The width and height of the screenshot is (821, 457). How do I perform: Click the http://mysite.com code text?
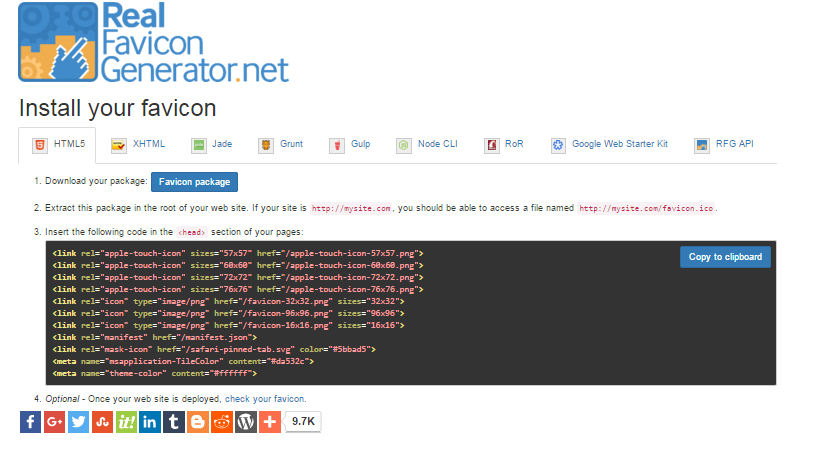[351, 208]
